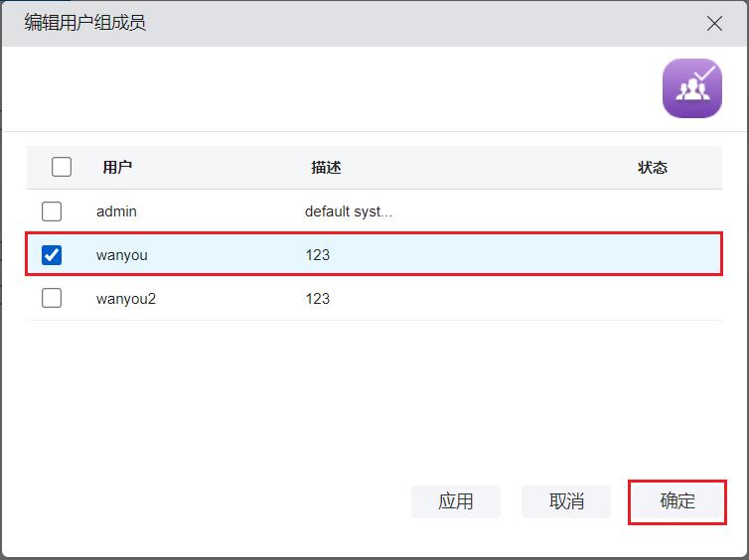Click the empty 状态 cell for admin

click(652, 211)
